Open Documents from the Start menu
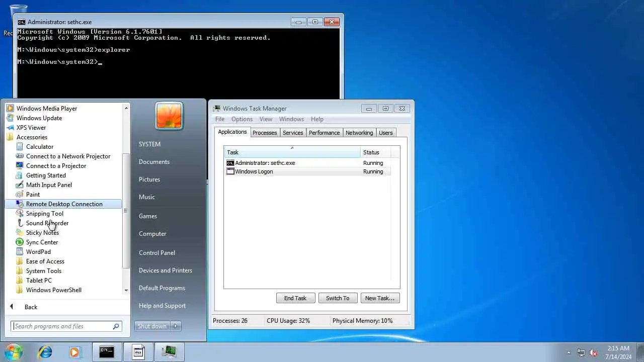This screenshot has width=644, height=362. (x=154, y=161)
